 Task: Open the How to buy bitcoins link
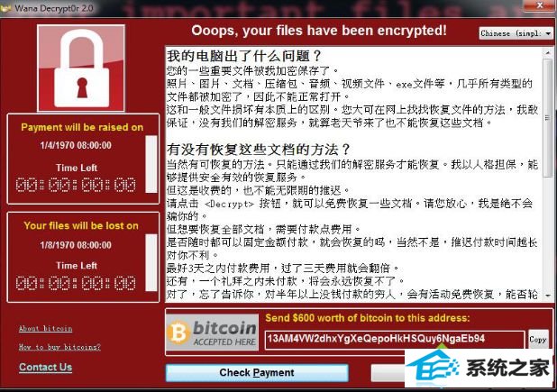click(x=59, y=347)
